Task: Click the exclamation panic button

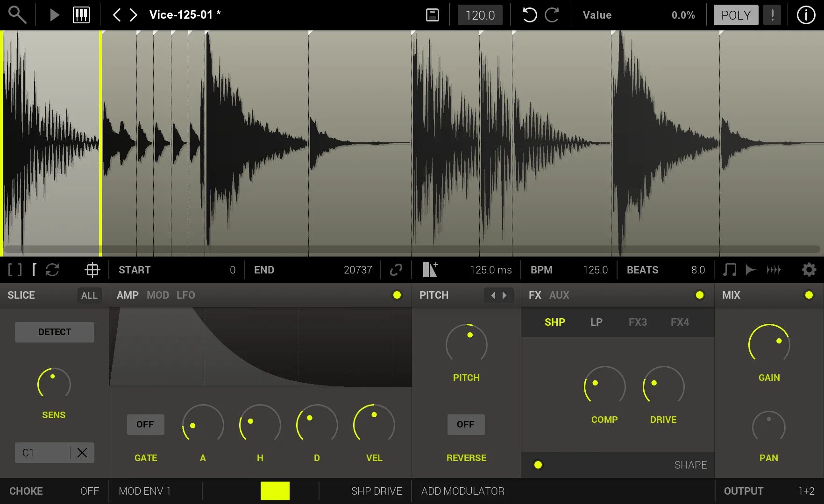Action: [x=772, y=15]
